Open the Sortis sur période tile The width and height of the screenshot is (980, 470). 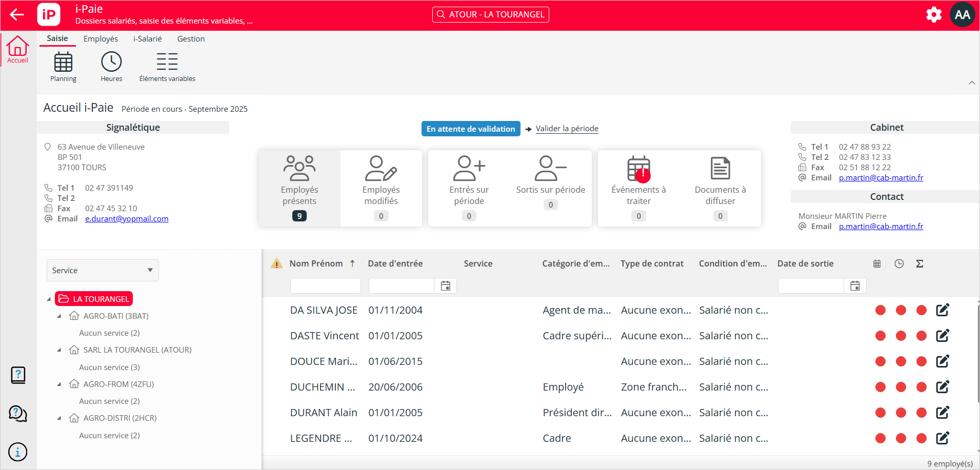click(551, 188)
